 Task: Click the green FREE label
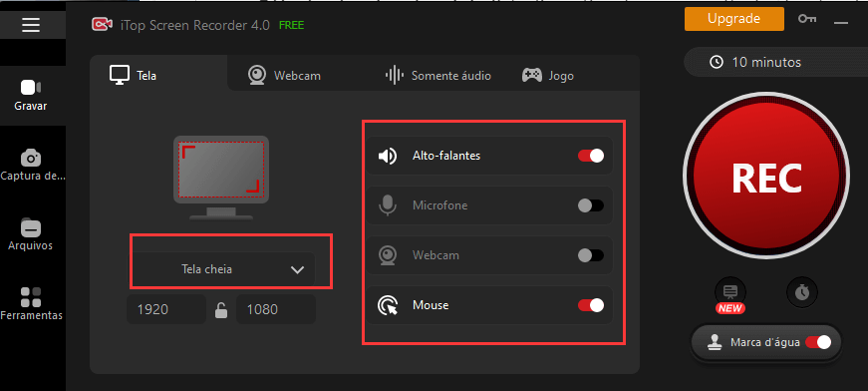[292, 26]
